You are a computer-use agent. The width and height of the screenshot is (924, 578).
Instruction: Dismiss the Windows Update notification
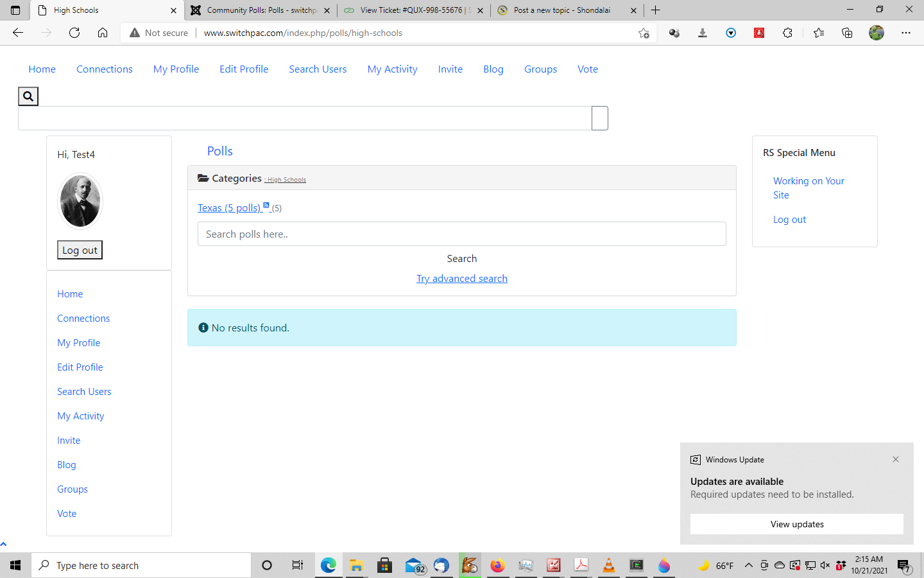(x=895, y=459)
